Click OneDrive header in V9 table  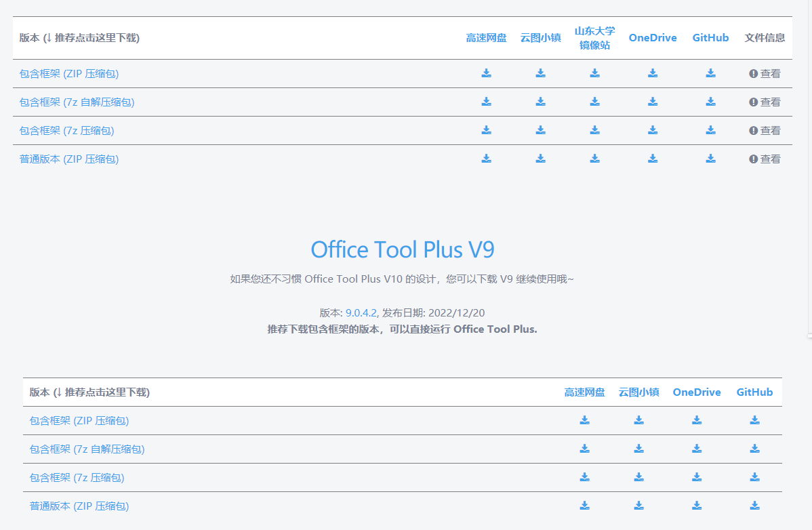tap(697, 392)
